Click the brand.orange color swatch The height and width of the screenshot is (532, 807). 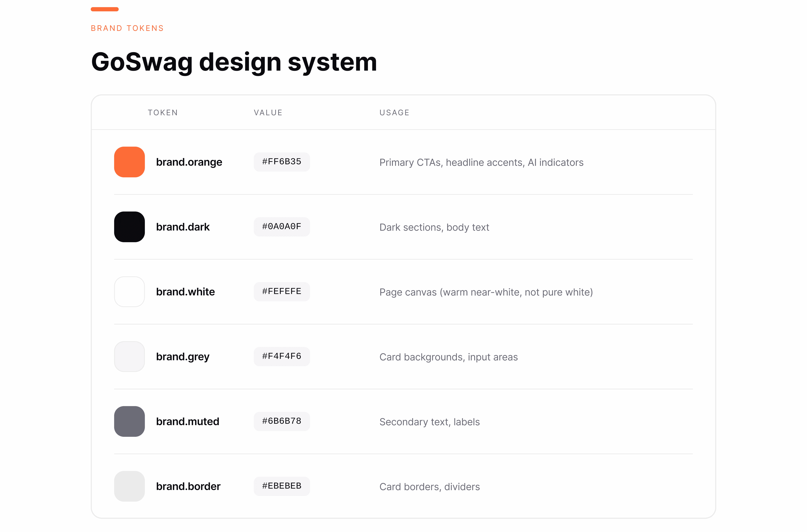[x=129, y=162]
